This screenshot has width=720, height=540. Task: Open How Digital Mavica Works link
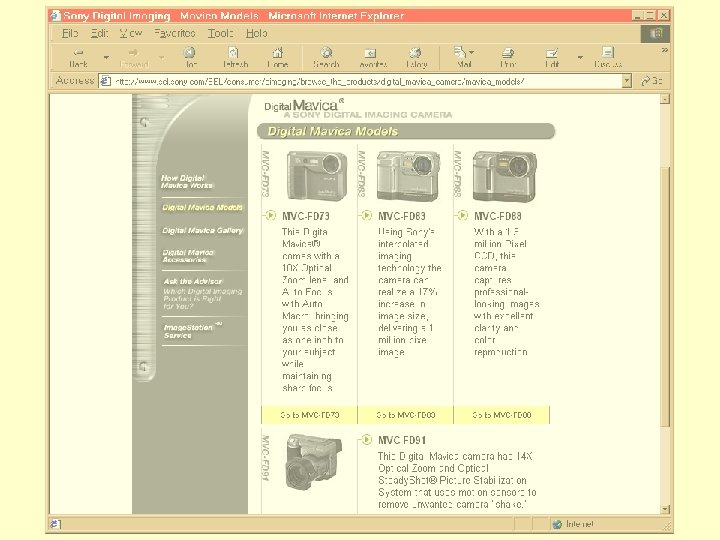(186, 181)
